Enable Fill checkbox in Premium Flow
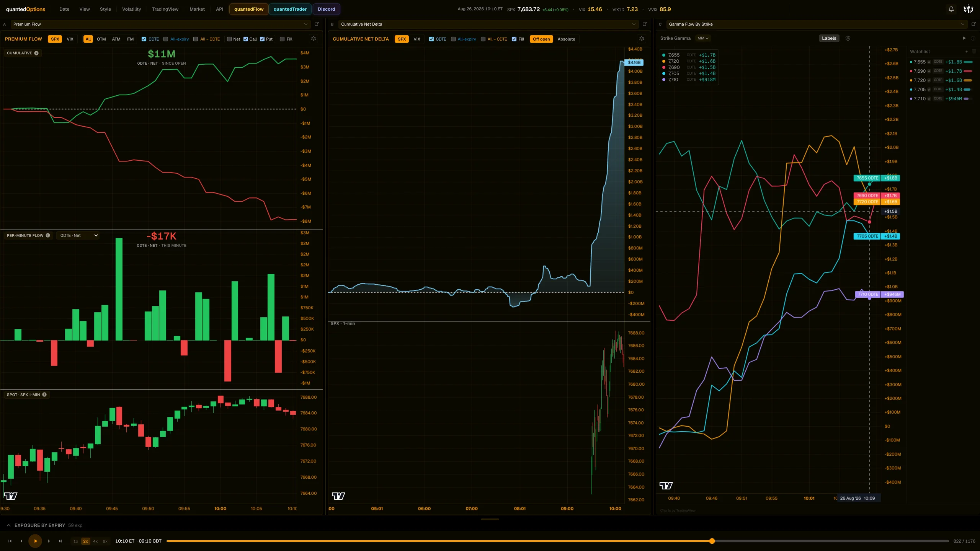 pyautogui.click(x=282, y=39)
